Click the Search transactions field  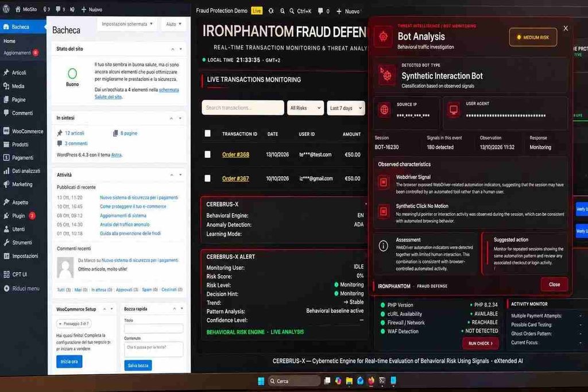(x=243, y=107)
